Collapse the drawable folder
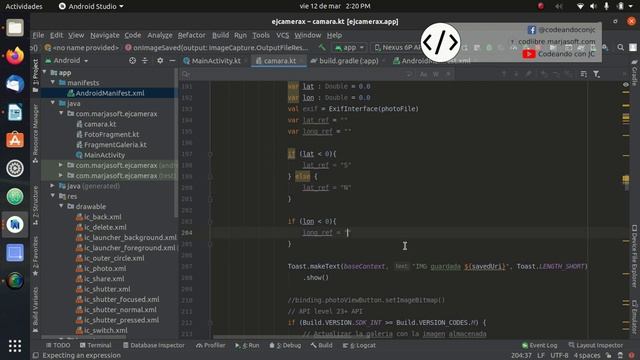This screenshot has width=640, height=360. 61,207
